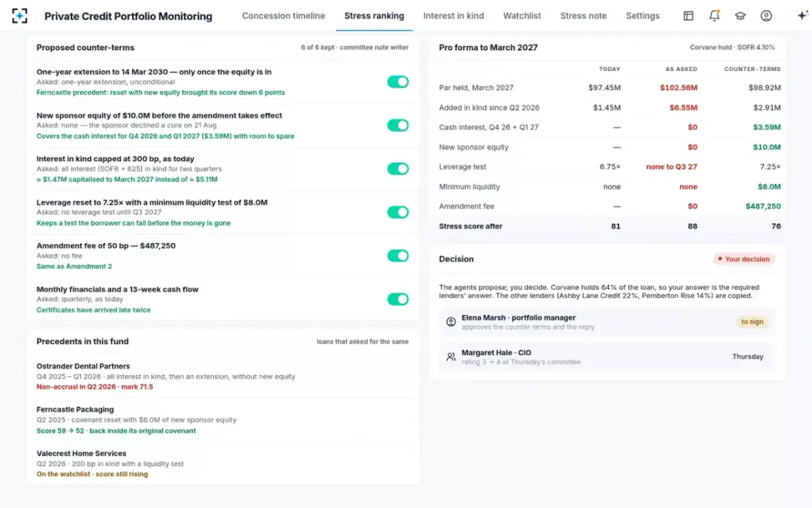Open Ostrander Dental Partners precedent
Viewport: 812px width, 508px height.
click(83, 366)
